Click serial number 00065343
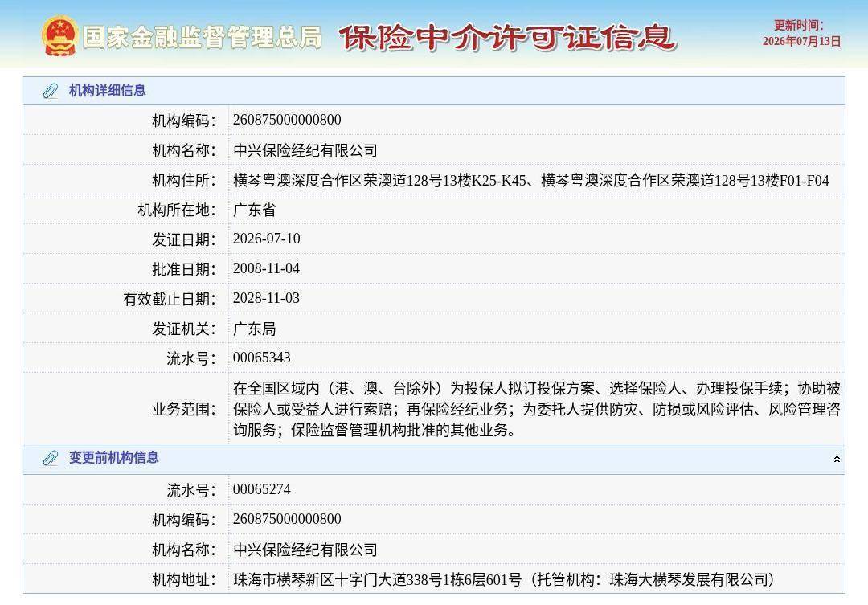Viewport: 868px width, 605px height. [261, 358]
